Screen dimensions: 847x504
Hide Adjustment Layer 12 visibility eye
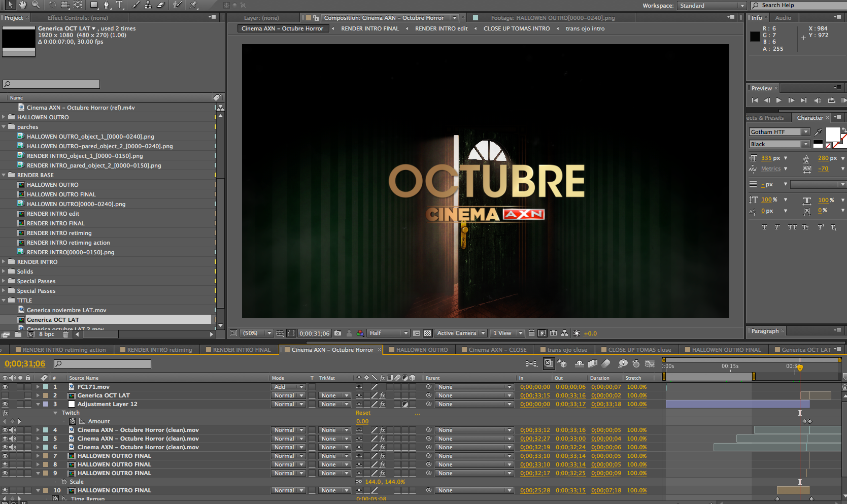(x=5, y=404)
